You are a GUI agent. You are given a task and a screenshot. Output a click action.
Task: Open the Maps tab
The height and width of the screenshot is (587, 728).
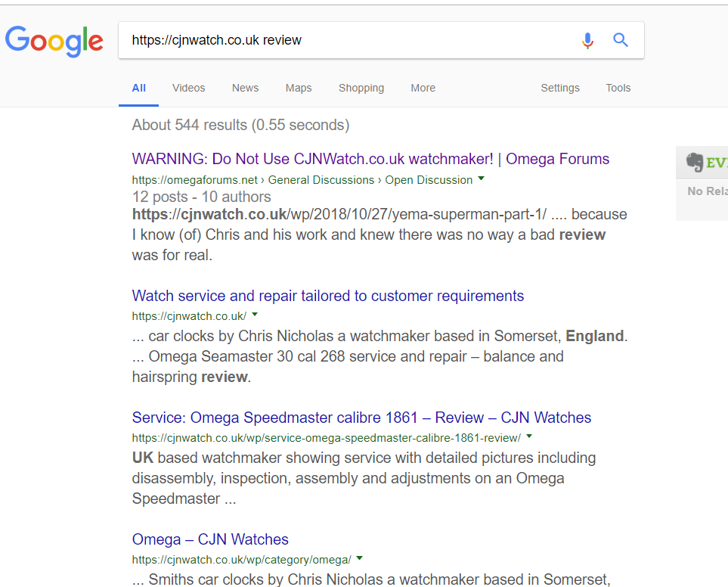299,88
